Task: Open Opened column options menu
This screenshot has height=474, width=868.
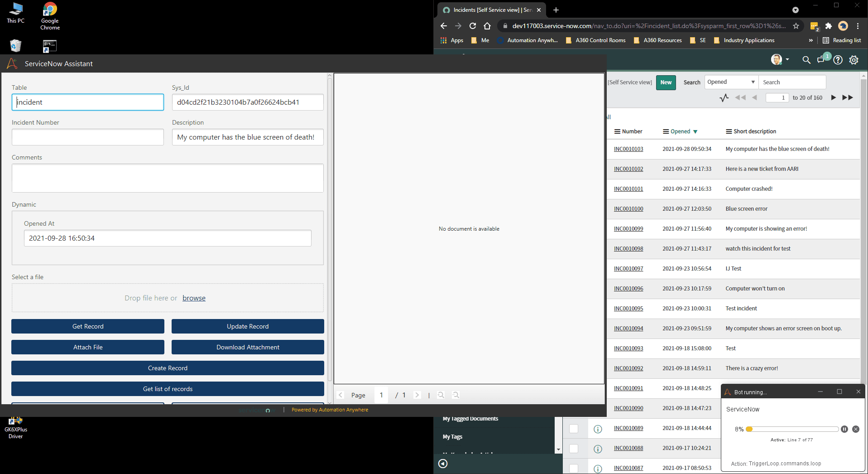Action: point(666,131)
